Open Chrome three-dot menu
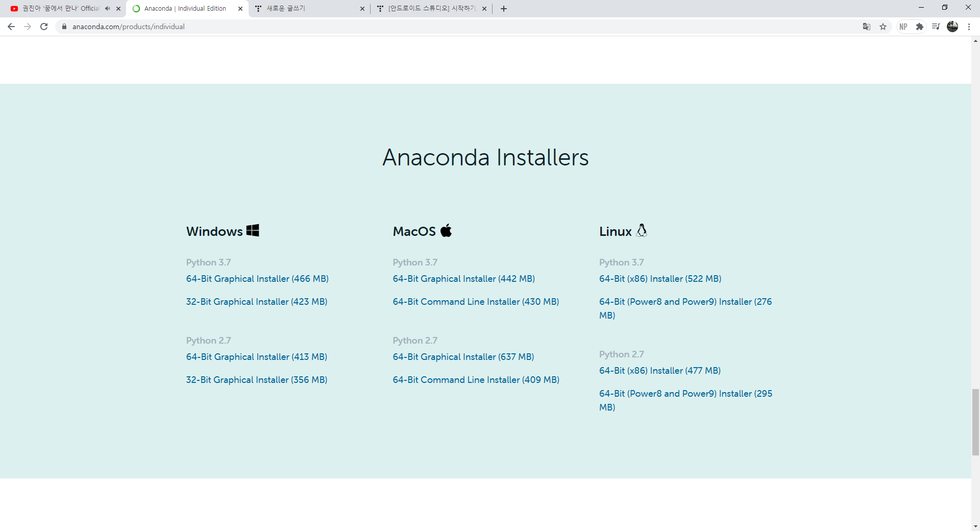This screenshot has width=980, height=531. [969, 27]
